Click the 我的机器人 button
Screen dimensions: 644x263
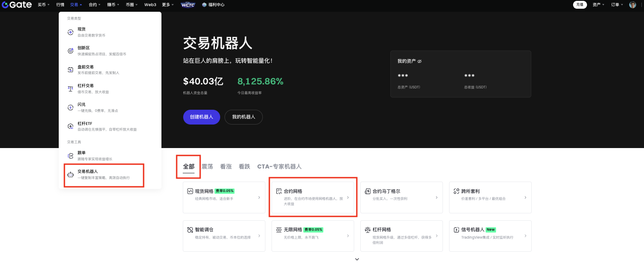tap(243, 117)
